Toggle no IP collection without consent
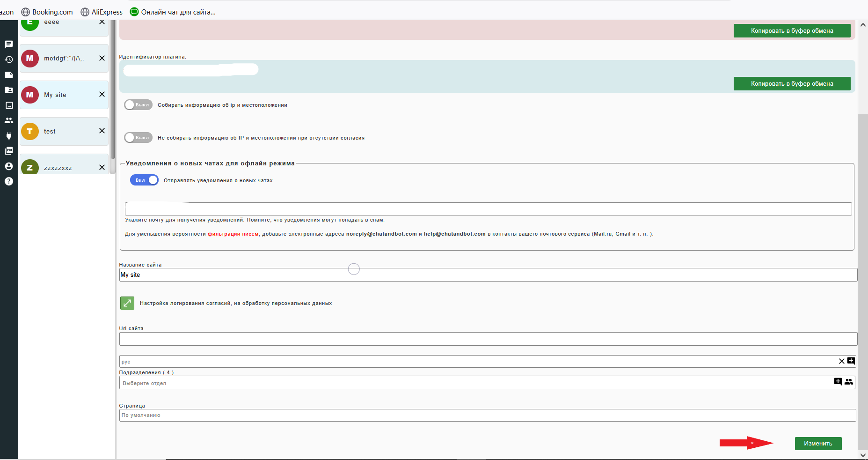This screenshot has width=868, height=460. click(138, 138)
